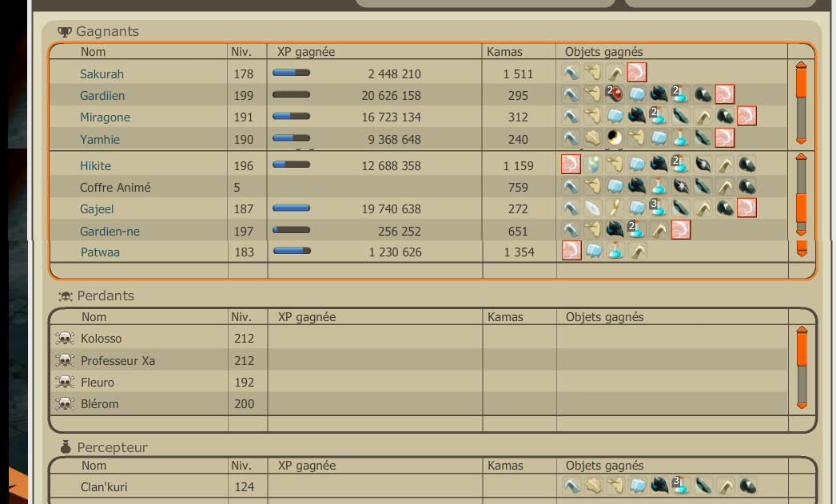This screenshot has width=836, height=504.
Task: Select the Clan'kuri percepteur name
Action: coord(104,487)
